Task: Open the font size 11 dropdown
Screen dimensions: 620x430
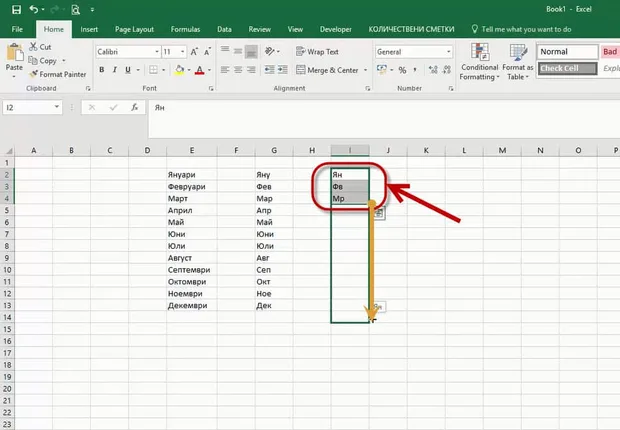Action: (x=183, y=52)
